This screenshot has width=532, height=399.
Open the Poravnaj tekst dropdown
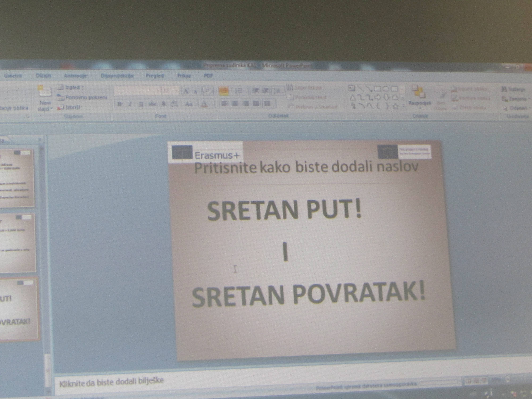(309, 97)
